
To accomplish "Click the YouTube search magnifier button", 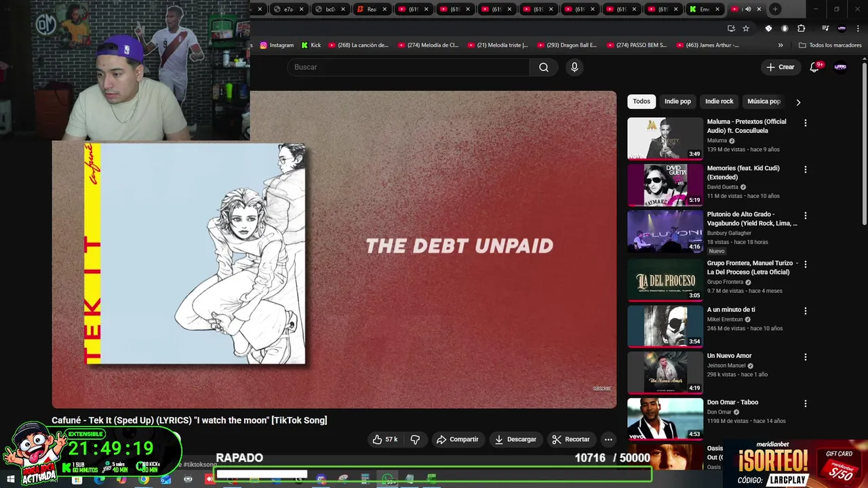I will pyautogui.click(x=544, y=67).
